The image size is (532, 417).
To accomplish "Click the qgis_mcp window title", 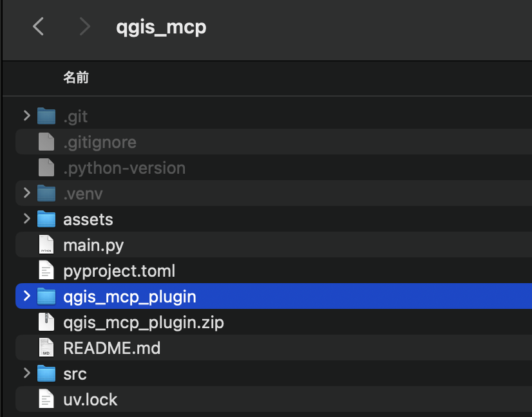I will 161,28.
